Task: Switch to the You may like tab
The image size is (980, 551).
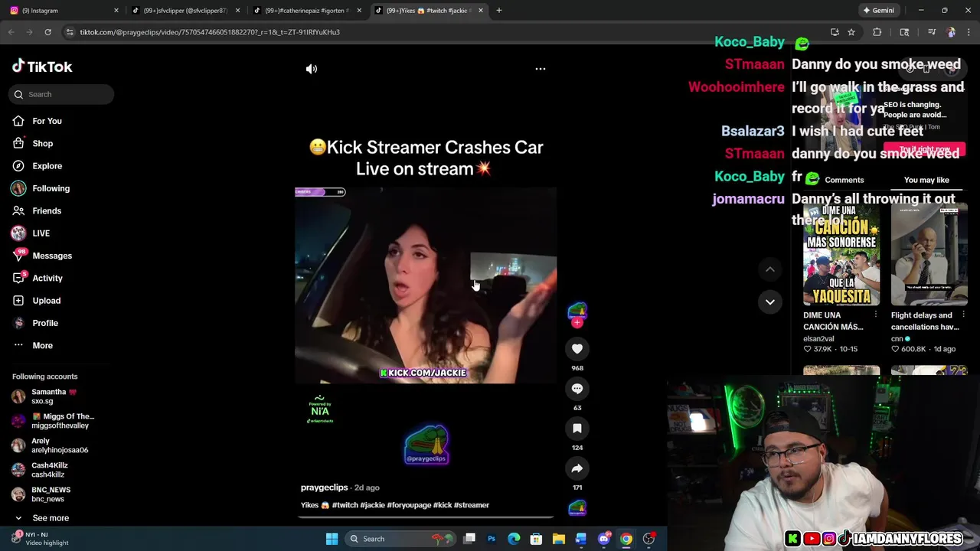Action: pos(926,180)
